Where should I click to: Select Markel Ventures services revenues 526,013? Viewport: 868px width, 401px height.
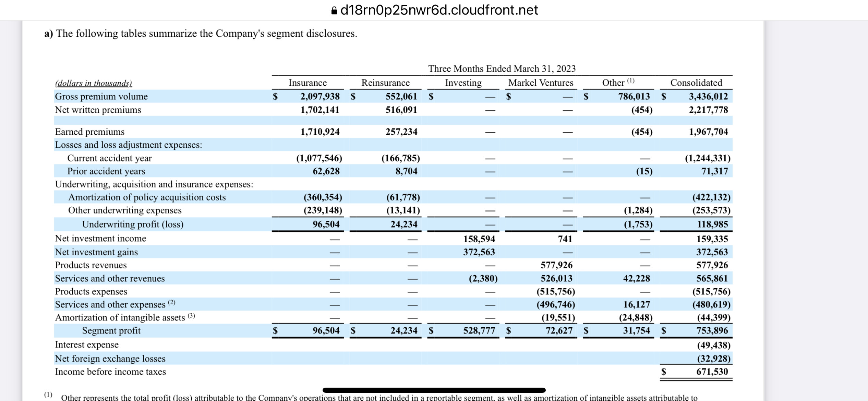[556, 278]
